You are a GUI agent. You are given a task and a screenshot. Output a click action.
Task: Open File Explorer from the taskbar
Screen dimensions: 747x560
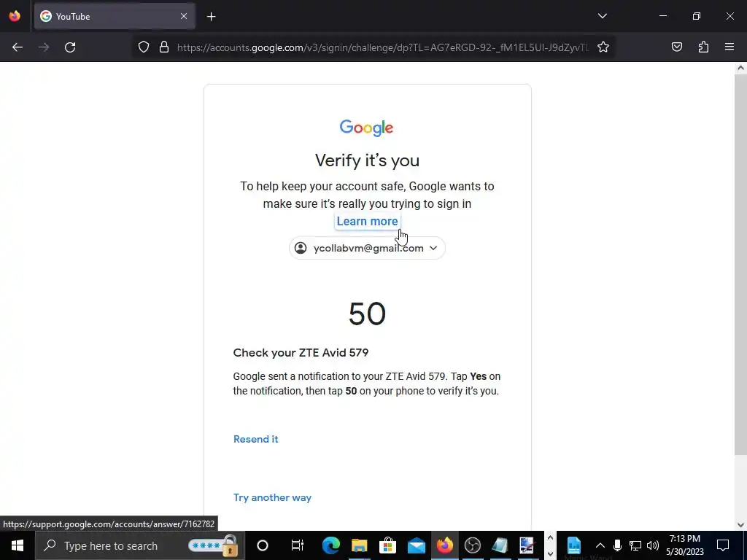click(359, 545)
